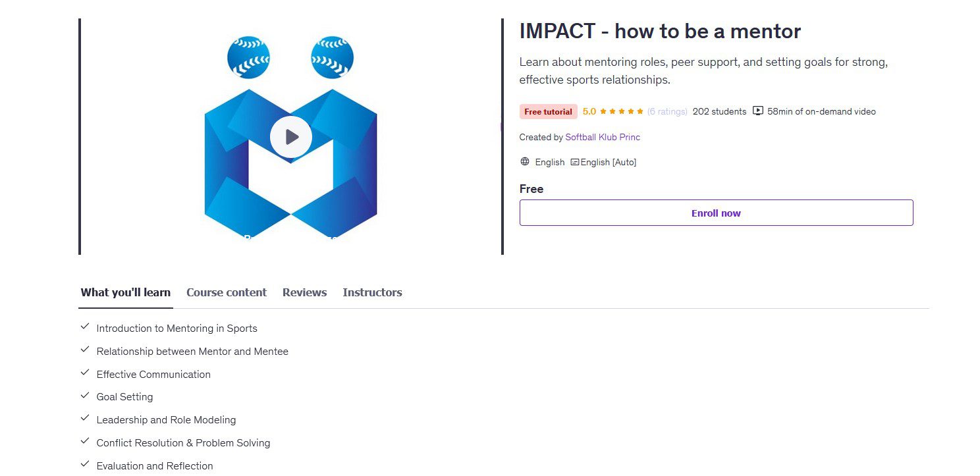Click the Free tutorial badge
This screenshot has width=980, height=476.
[x=548, y=111]
